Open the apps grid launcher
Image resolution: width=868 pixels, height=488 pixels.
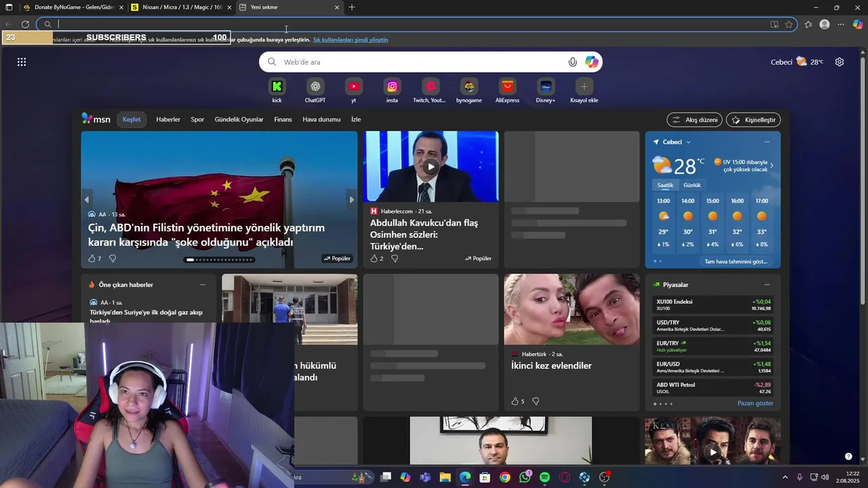(x=22, y=62)
